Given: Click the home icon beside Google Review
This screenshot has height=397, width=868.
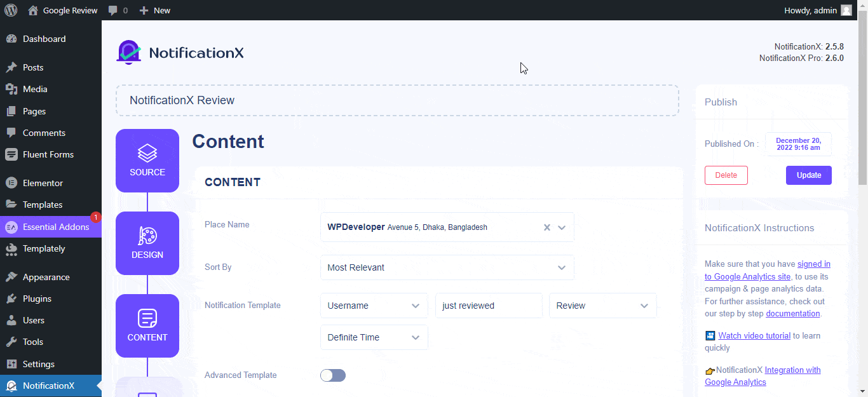Looking at the screenshot, I should (33, 10).
